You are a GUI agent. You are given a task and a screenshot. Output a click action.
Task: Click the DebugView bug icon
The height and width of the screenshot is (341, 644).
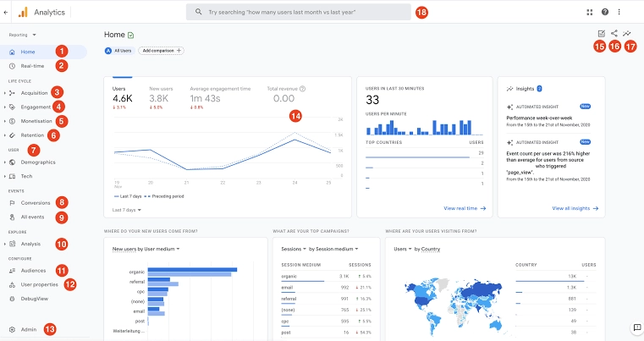click(x=13, y=299)
